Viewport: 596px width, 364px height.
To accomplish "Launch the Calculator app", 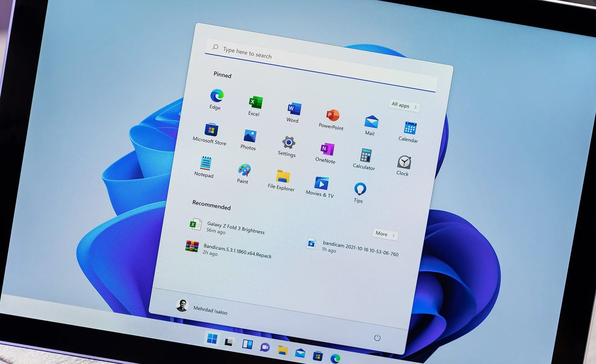I will 366,155.
